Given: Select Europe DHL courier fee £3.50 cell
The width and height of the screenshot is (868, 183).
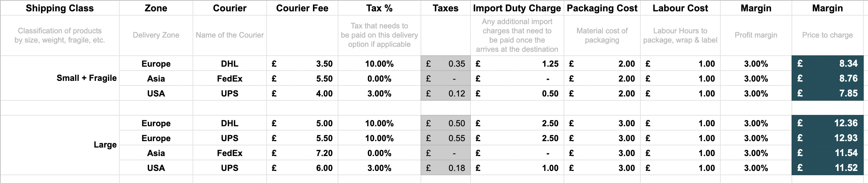Looking at the screenshot, I should coord(302,64).
